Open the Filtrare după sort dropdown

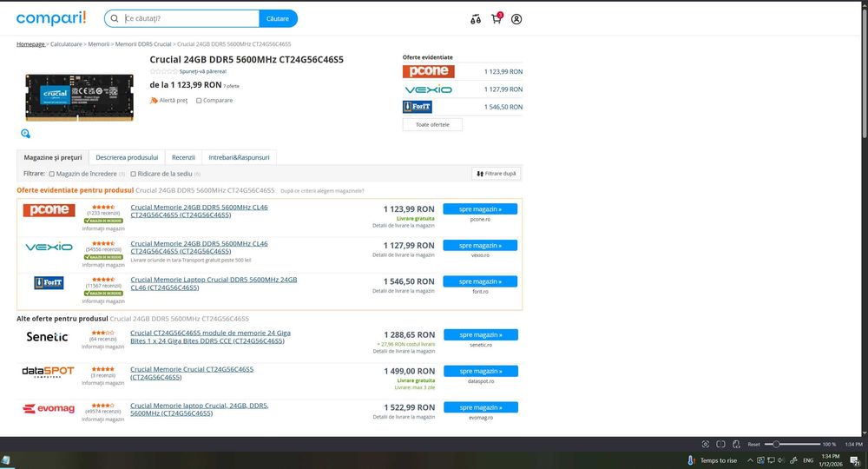496,174
